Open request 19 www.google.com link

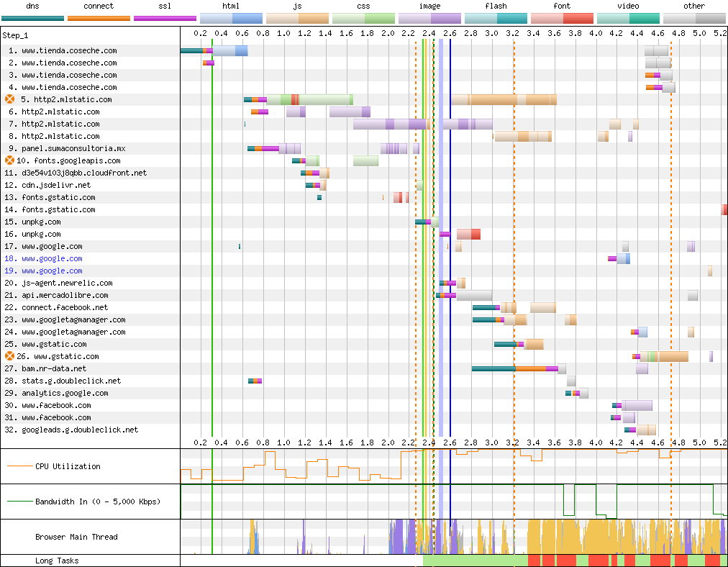(x=52, y=271)
